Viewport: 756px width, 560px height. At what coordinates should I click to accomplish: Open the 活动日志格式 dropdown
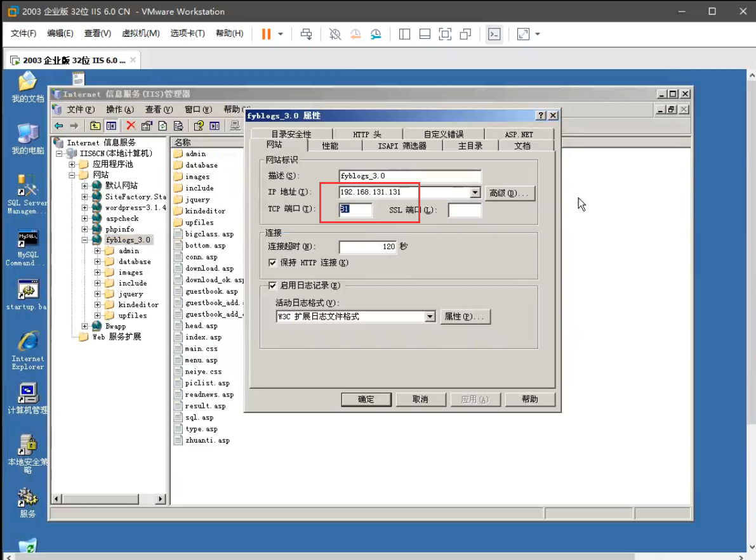point(430,316)
